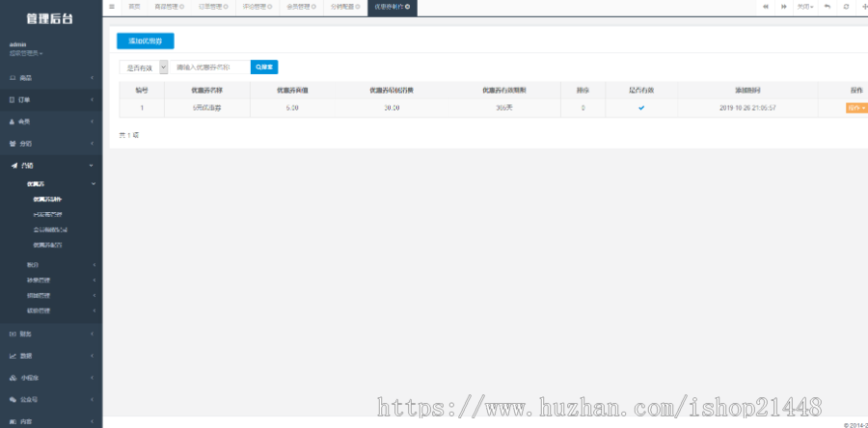
Task: Click the 添加时间 column header
Action: [x=747, y=91]
